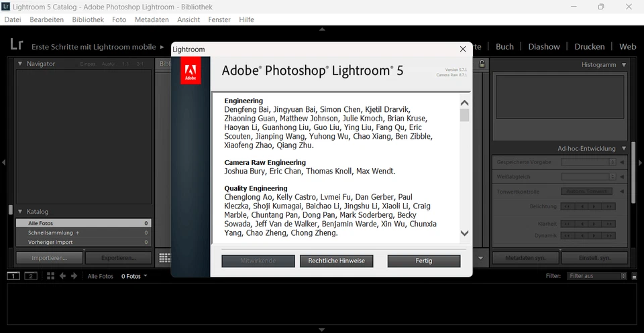Increase Klarheit by large step
The height and width of the screenshot is (333, 644).
point(608,224)
